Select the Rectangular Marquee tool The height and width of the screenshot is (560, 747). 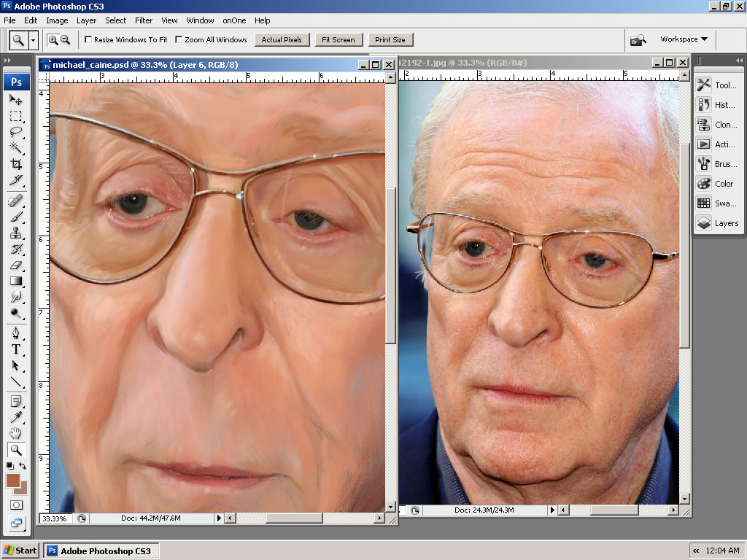[x=16, y=116]
